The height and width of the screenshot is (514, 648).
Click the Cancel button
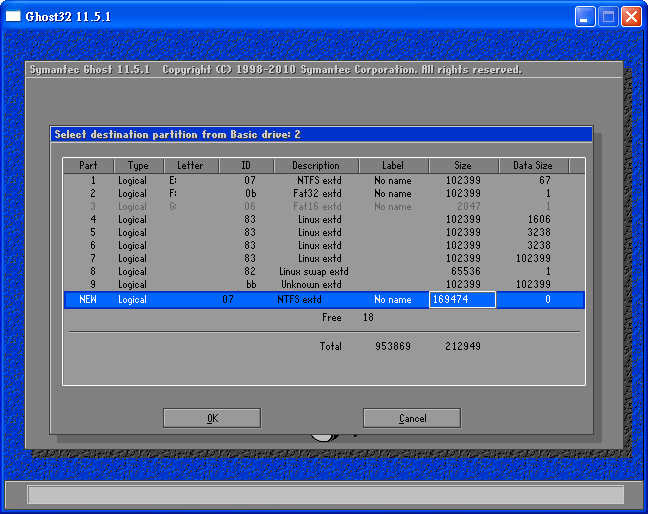(412, 418)
